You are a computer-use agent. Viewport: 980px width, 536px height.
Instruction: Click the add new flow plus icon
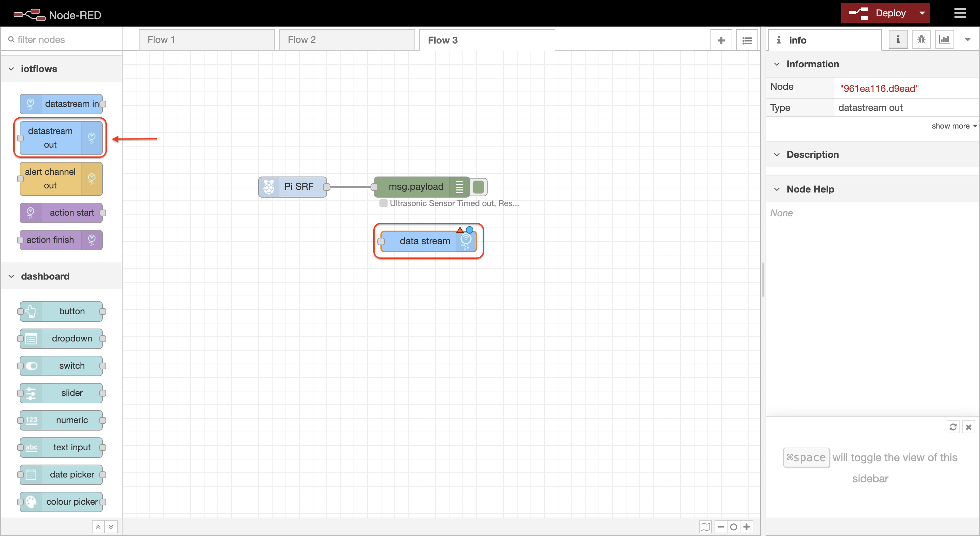click(x=721, y=40)
